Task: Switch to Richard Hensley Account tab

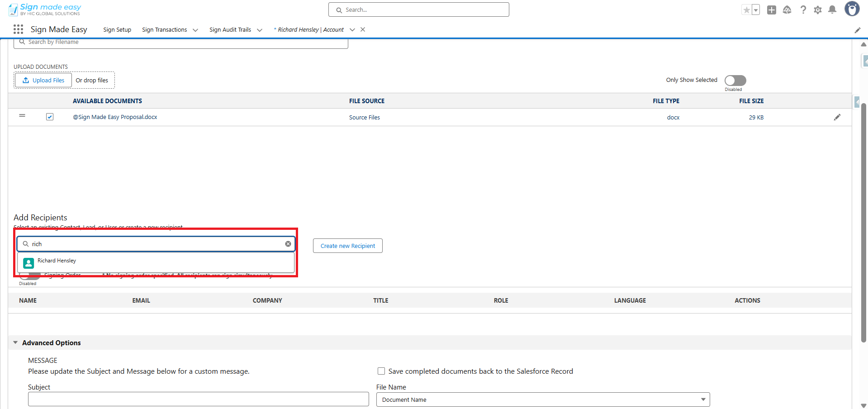Action: tap(309, 29)
